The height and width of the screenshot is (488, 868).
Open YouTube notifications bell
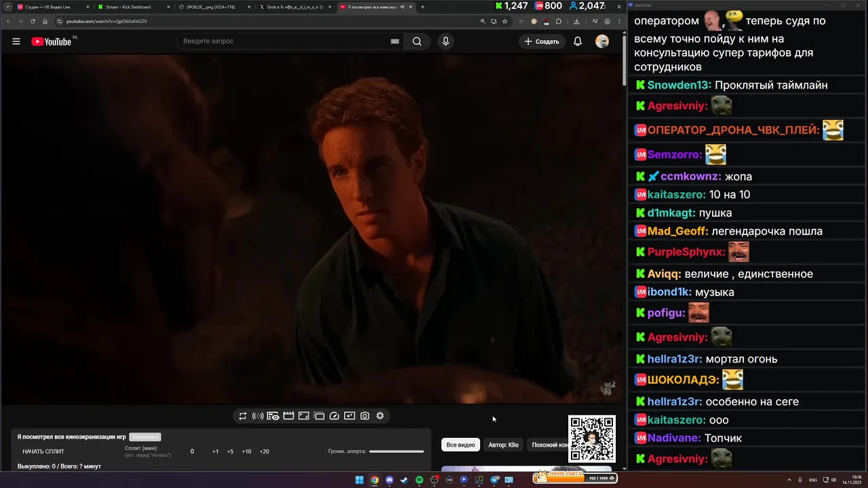tap(578, 41)
